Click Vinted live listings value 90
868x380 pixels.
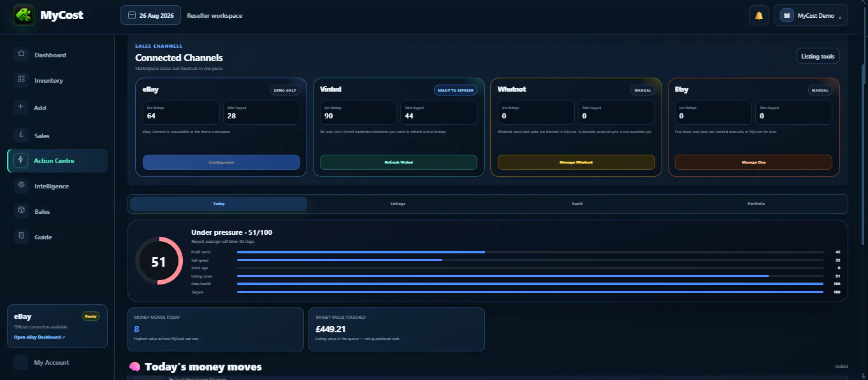(329, 116)
